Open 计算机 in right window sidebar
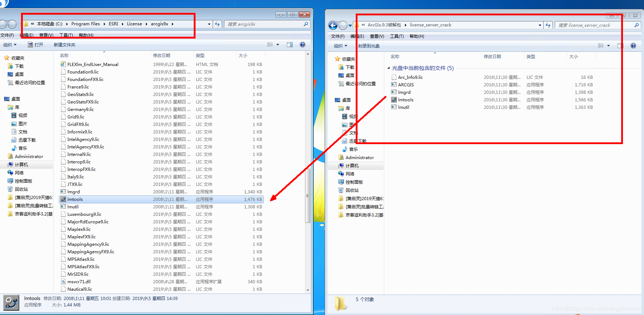 352,166
